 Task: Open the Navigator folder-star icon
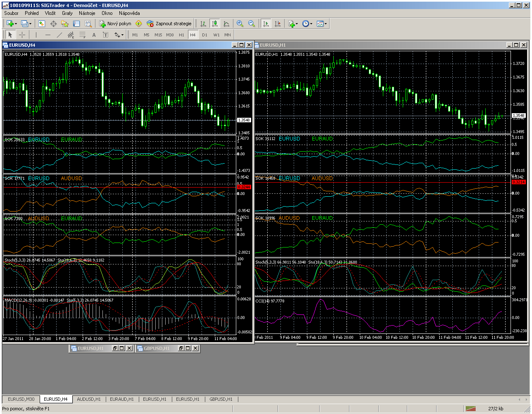pyautogui.click(x=65, y=24)
